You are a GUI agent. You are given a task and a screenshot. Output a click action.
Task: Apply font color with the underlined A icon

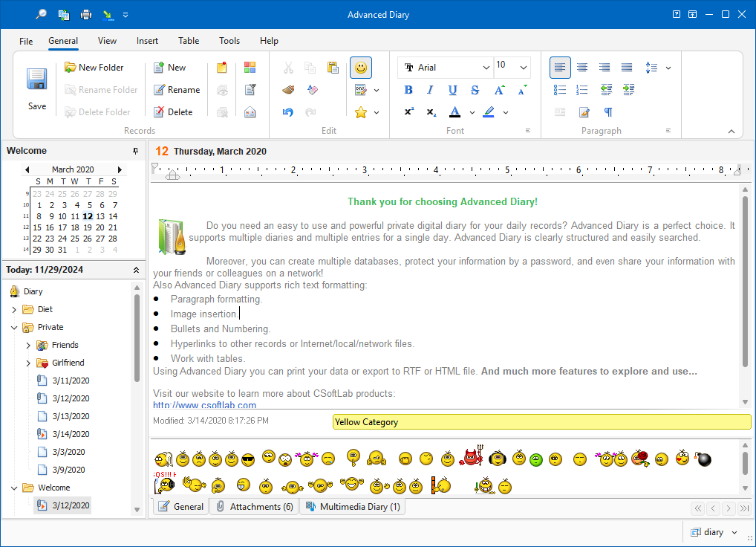point(454,112)
